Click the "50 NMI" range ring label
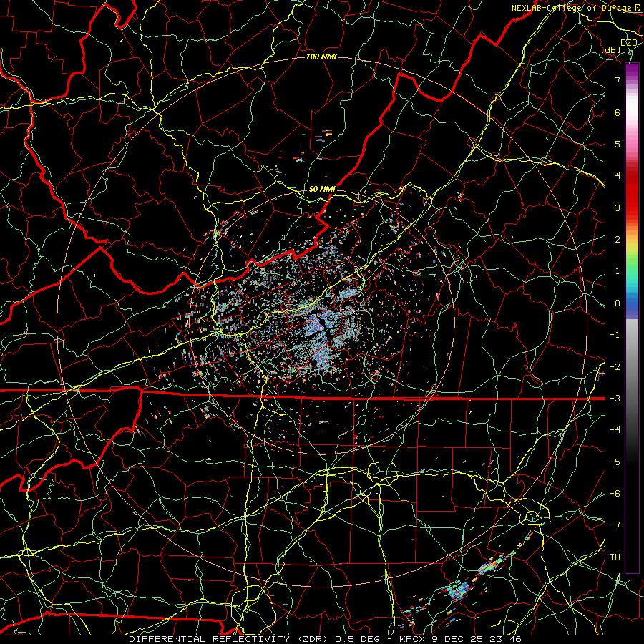 (x=322, y=189)
